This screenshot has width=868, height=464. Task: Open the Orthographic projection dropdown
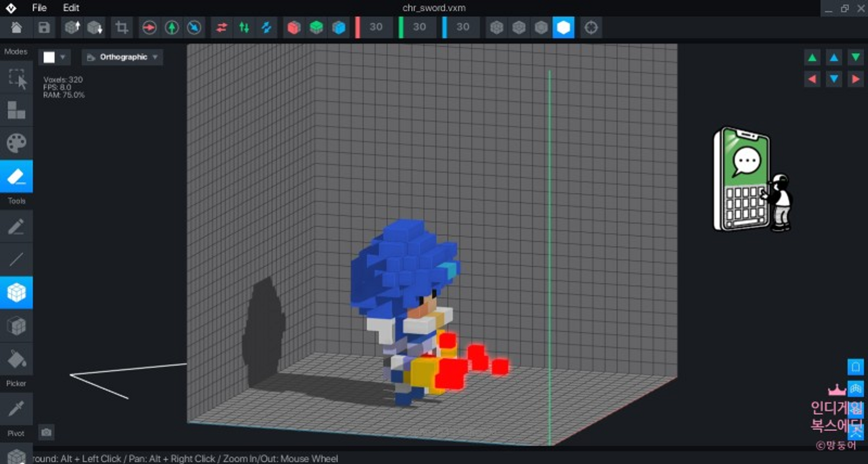point(122,57)
